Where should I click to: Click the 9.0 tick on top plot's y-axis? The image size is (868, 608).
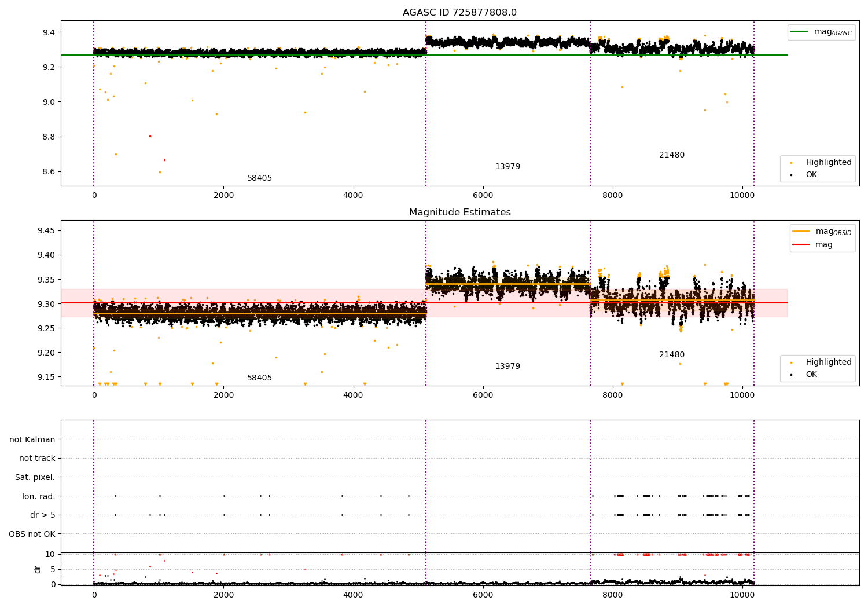click(49, 102)
